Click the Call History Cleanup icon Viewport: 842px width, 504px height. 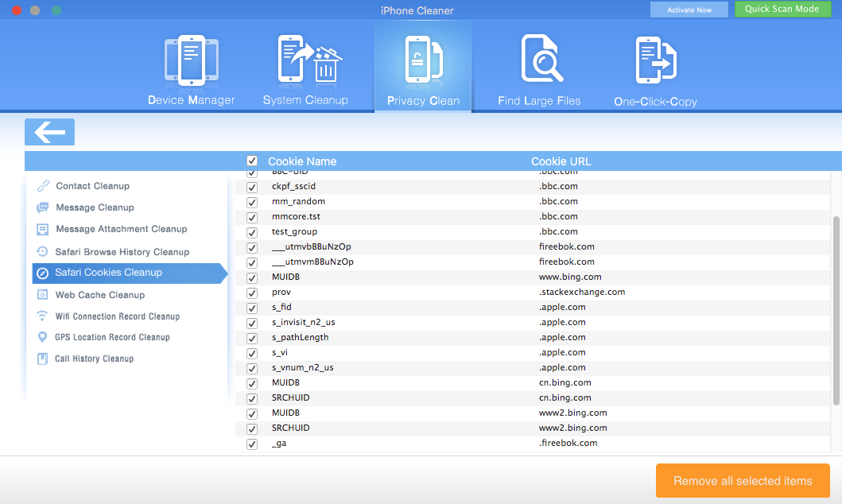tap(42, 359)
